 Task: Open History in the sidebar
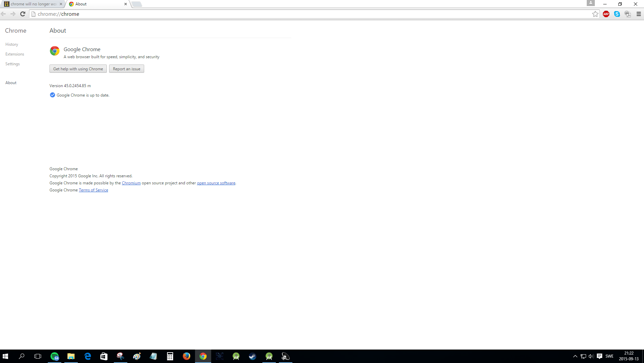tap(12, 44)
